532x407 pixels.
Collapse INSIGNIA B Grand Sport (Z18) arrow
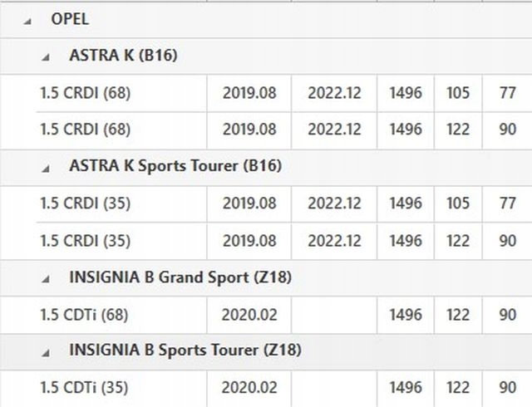pos(46,279)
